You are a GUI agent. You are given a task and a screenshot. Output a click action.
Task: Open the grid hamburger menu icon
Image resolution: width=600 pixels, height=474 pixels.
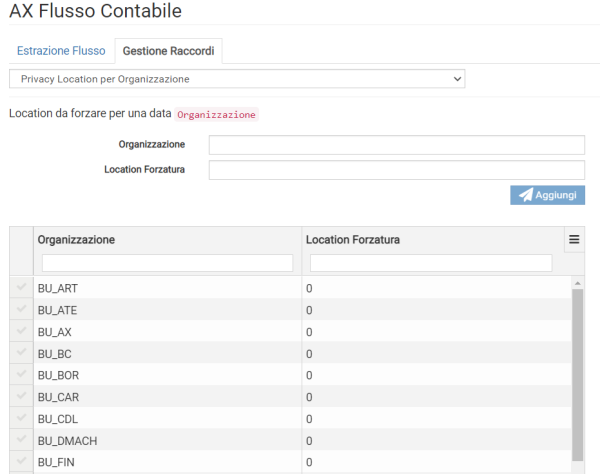574,240
